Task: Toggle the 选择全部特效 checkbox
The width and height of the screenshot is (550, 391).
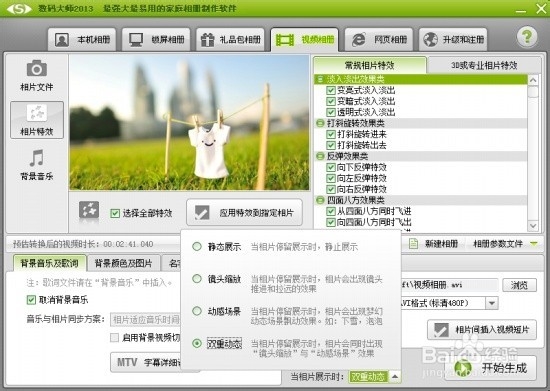Action: pyautogui.click(x=115, y=213)
